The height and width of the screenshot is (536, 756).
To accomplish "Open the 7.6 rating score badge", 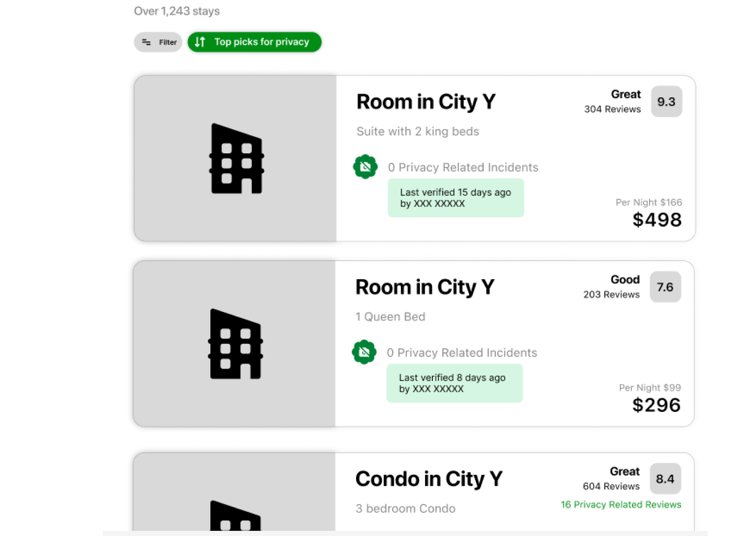I will pyautogui.click(x=665, y=287).
